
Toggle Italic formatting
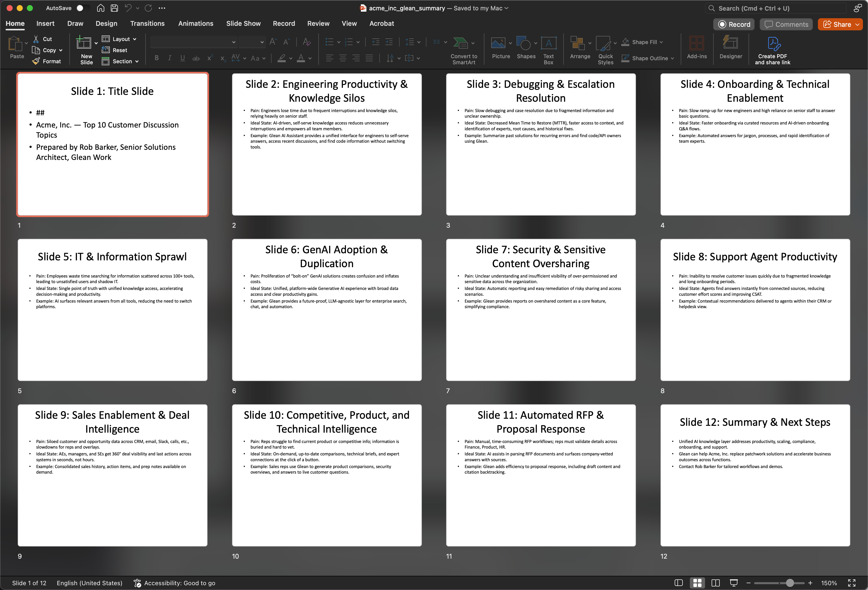[170, 58]
